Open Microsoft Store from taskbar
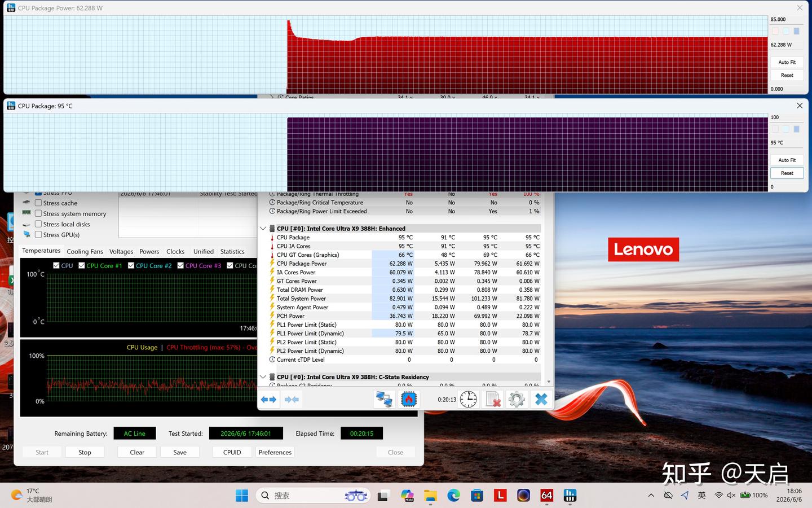The width and height of the screenshot is (812, 508). (x=477, y=496)
